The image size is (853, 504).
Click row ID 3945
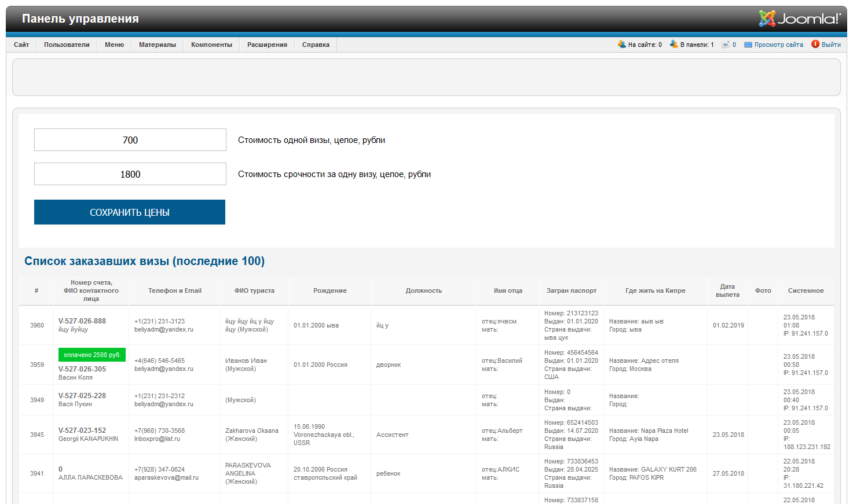pos(37,435)
